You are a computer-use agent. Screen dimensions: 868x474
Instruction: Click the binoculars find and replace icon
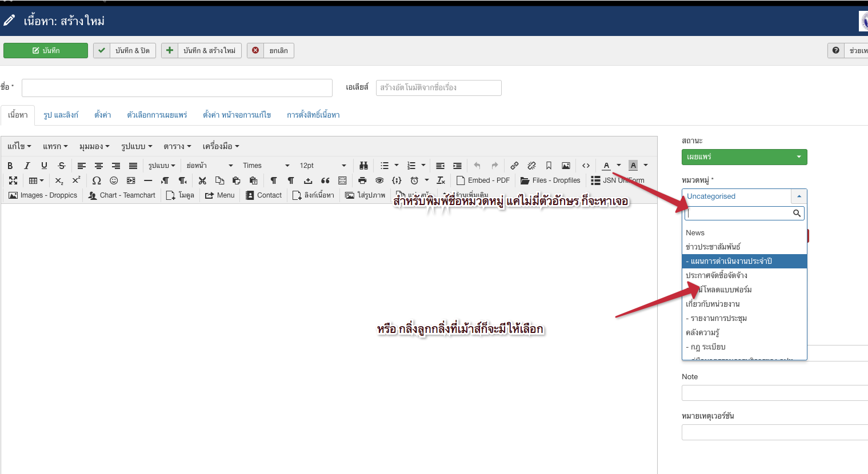point(363,166)
